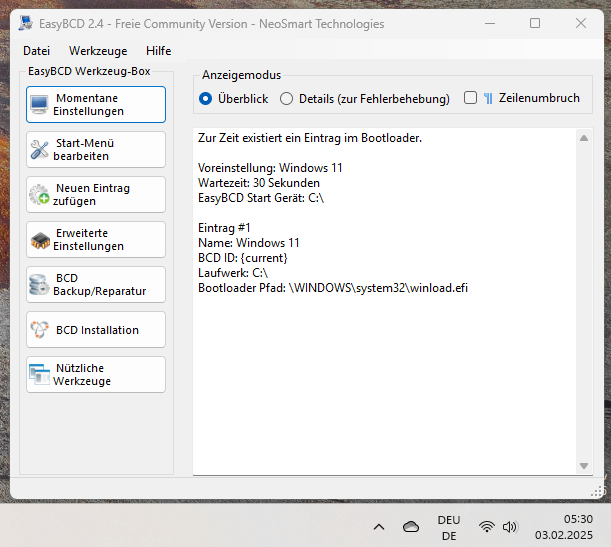Open Neuen Eintrag zufügen page

click(96, 194)
